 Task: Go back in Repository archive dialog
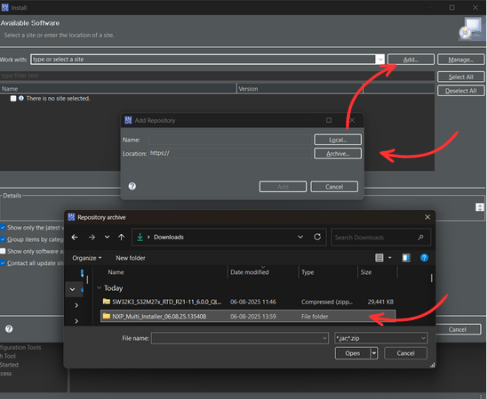pos(75,237)
